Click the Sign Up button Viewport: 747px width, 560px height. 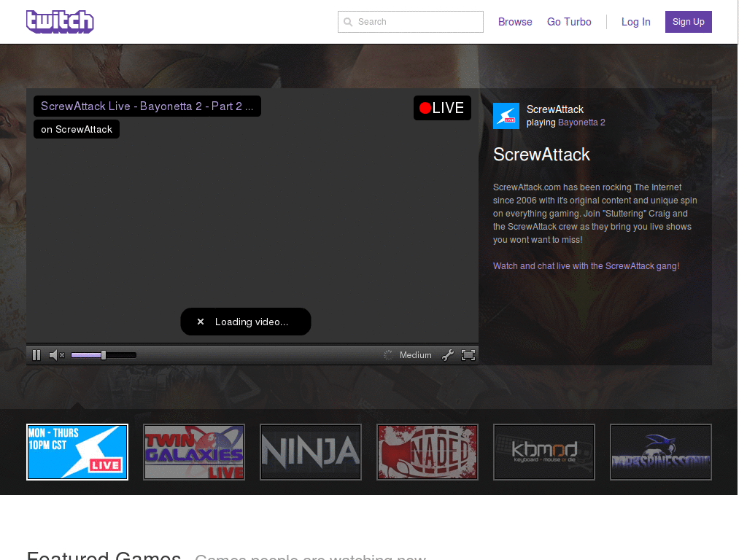point(689,22)
